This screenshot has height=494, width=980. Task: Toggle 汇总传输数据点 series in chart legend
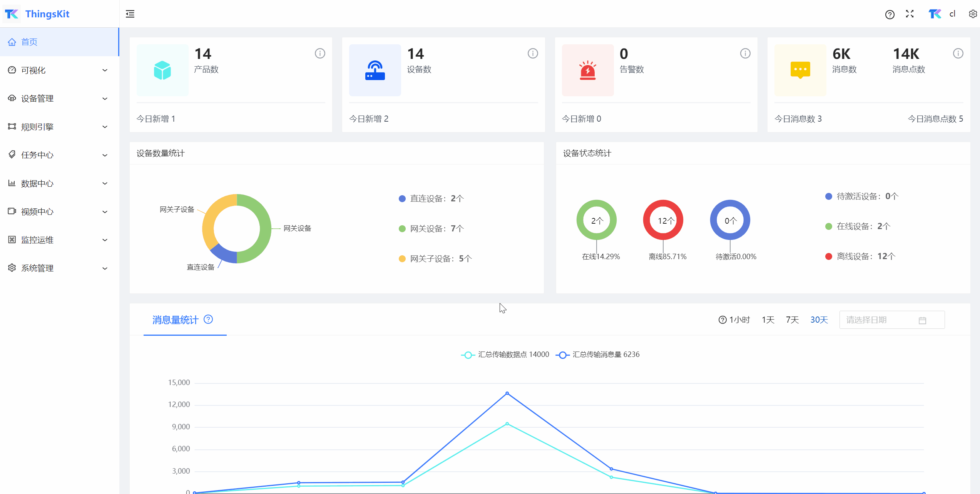505,355
